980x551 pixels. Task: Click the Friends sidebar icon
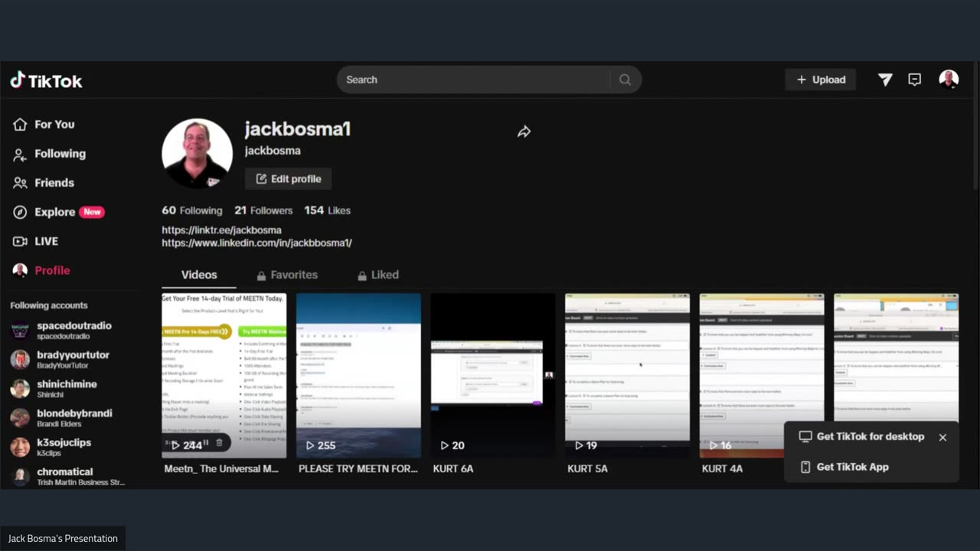(x=20, y=183)
